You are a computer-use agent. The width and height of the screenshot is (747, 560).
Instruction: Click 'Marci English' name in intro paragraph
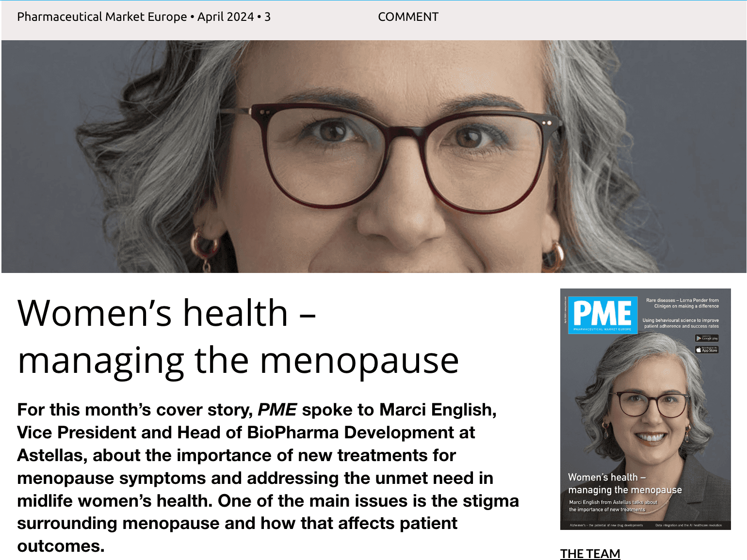438,410
